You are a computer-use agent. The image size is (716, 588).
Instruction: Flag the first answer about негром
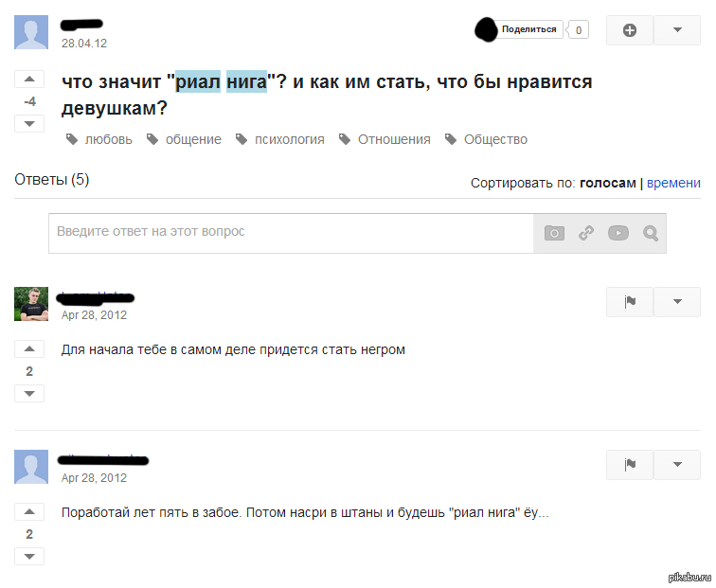point(630,302)
